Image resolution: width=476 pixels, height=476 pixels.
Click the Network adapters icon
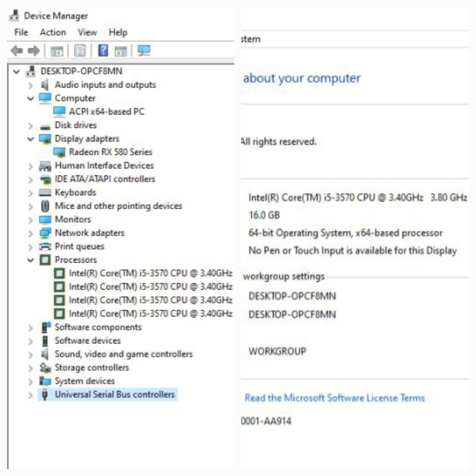[x=45, y=233]
